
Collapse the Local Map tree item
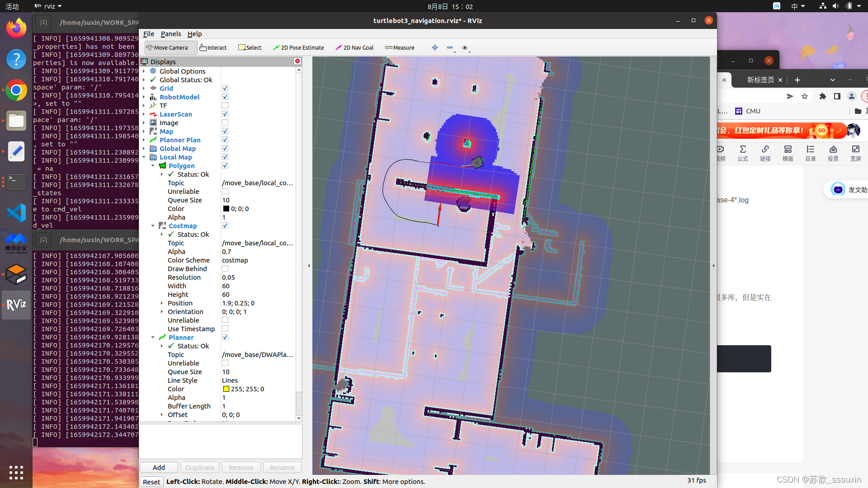coord(144,157)
